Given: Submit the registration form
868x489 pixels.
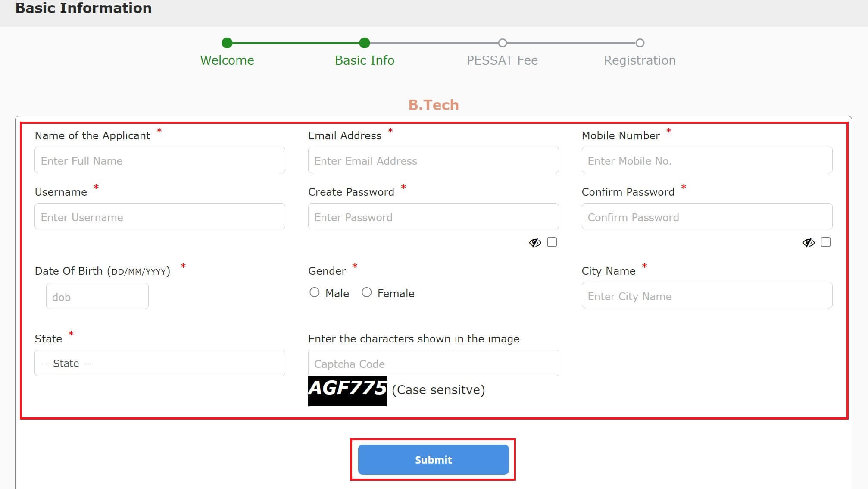Looking at the screenshot, I should pyautogui.click(x=433, y=460).
